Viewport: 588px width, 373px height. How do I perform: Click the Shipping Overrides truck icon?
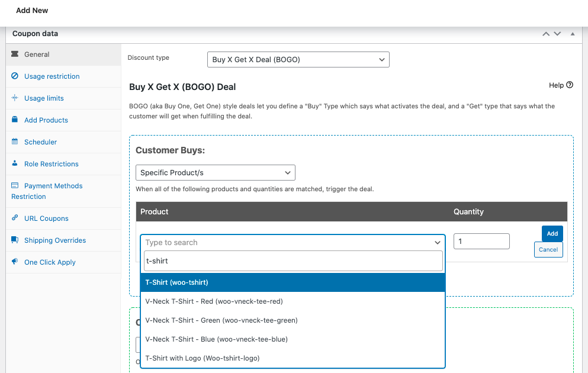pyautogui.click(x=15, y=240)
